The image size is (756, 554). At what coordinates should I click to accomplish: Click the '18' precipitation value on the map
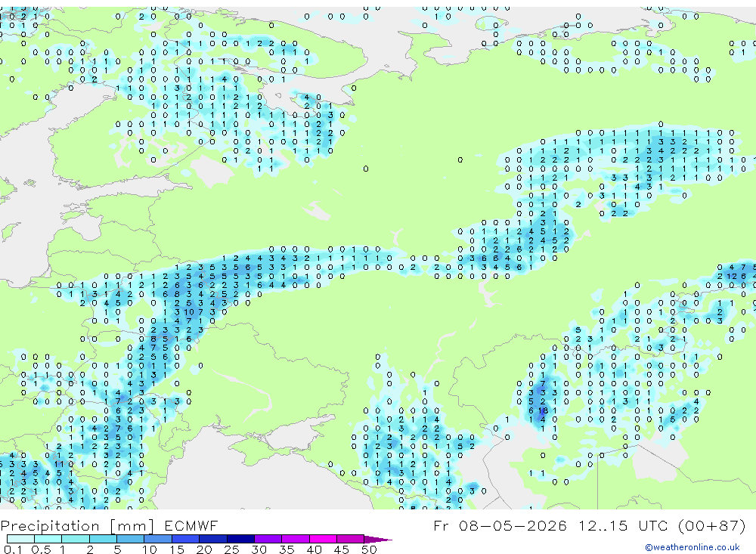click(543, 411)
